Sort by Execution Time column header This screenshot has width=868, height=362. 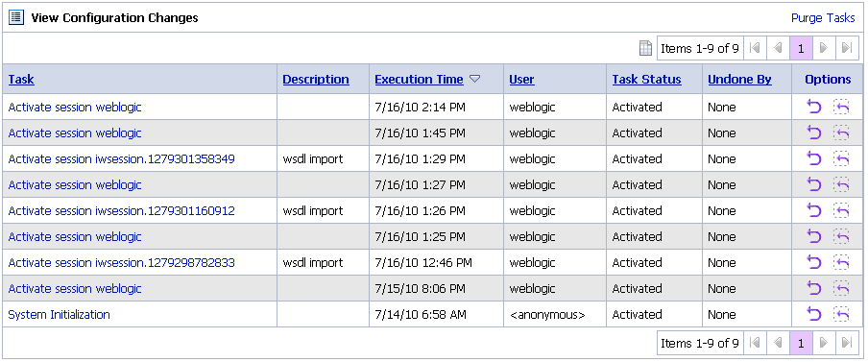point(419,79)
